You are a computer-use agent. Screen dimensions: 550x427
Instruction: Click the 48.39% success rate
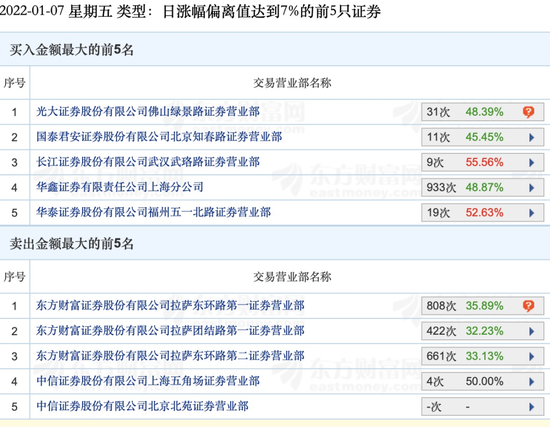click(484, 112)
